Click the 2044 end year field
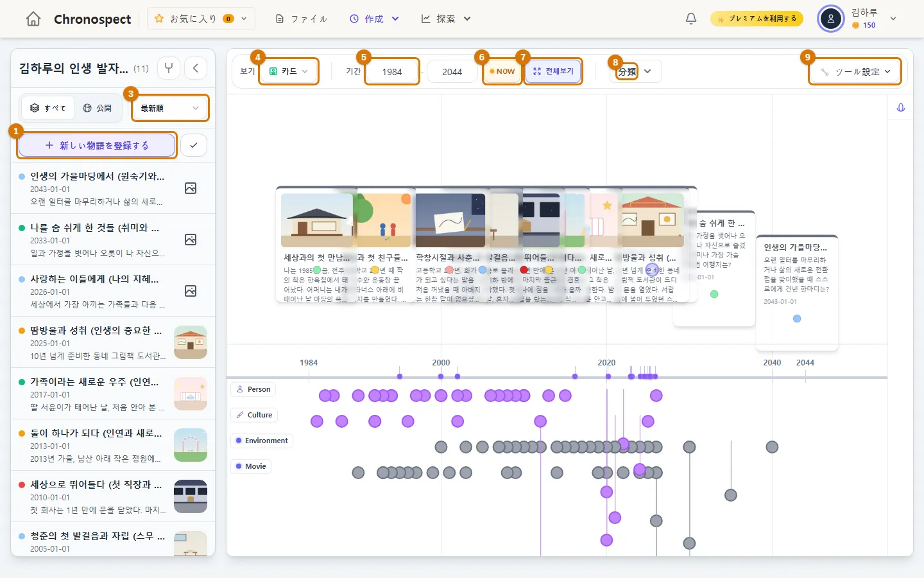The image size is (924, 578). 452,72
